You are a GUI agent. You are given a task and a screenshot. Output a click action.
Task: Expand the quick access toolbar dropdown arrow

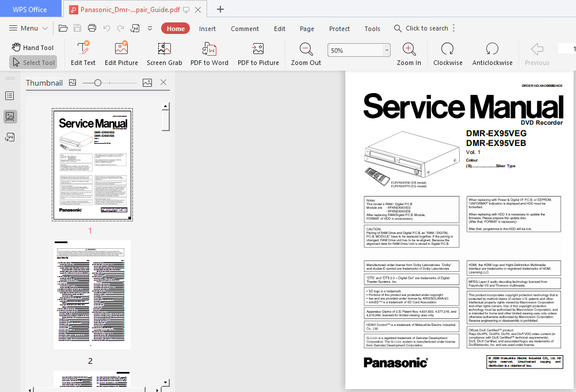coord(150,28)
